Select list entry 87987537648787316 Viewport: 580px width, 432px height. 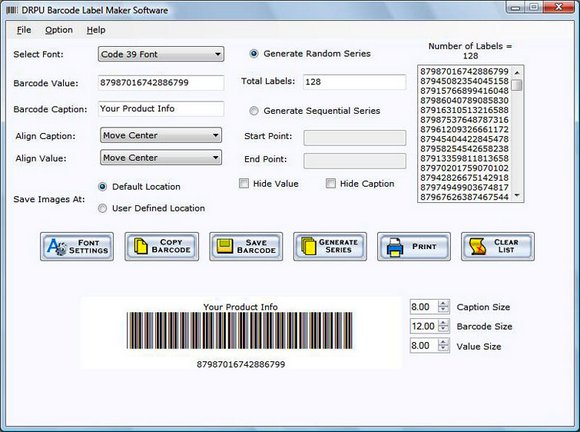tap(464, 120)
